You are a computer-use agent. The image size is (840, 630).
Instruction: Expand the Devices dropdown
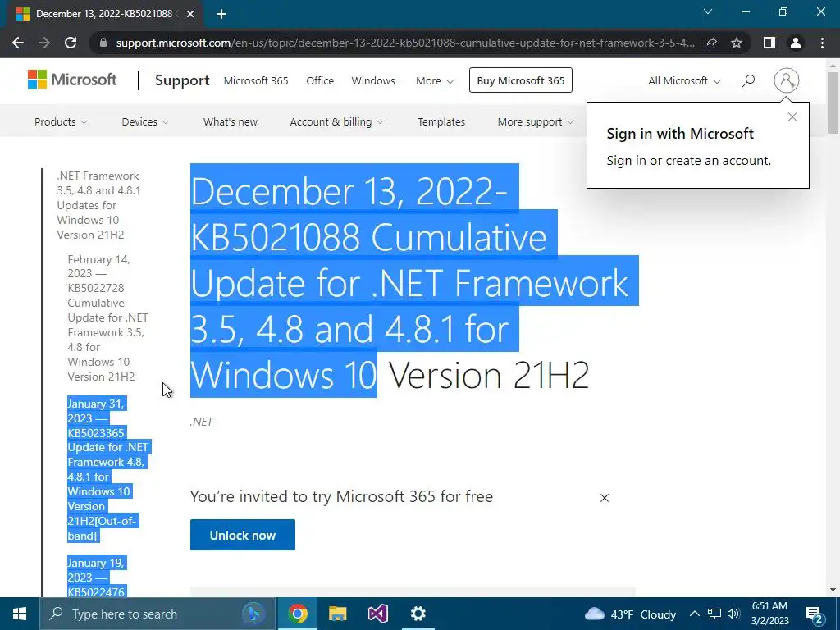click(x=145, y=121)
